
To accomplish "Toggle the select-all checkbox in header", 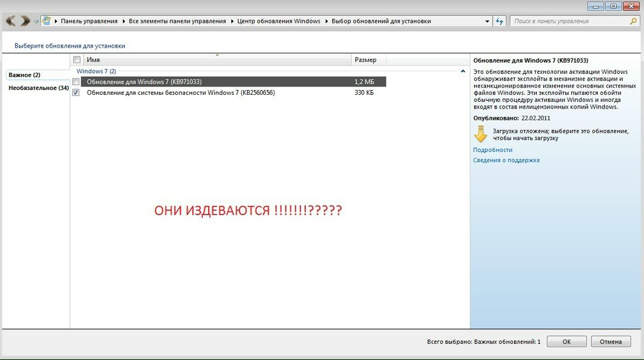I will 76,60.
